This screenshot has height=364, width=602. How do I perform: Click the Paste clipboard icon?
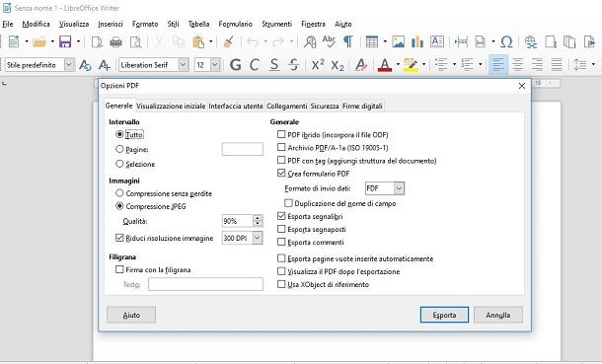(198, 41)
